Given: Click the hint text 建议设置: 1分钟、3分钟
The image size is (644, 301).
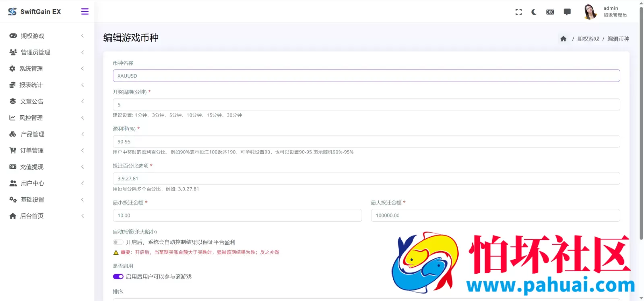Looking at the screenshot, I should tap(177, 115).
